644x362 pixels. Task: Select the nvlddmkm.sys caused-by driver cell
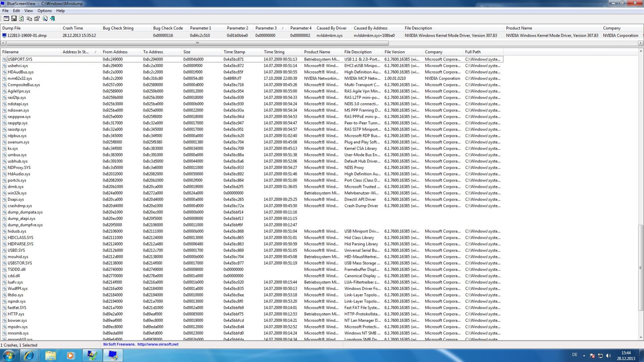click(x=329, y=35)
